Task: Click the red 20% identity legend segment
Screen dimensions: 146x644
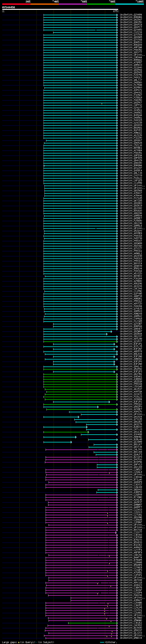Action: (x=16, y=4)
